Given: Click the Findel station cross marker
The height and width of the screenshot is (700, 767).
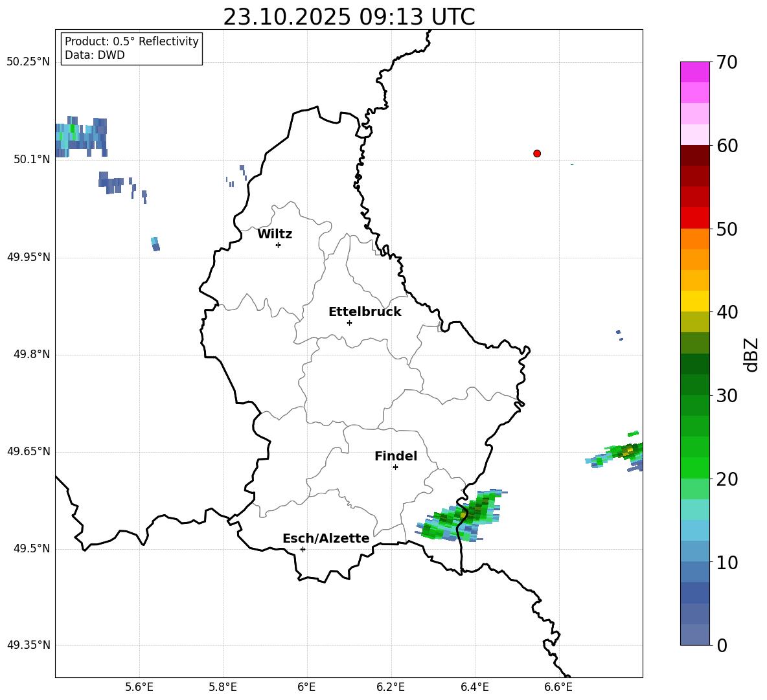Looking at the screenshot, I should [395, 467].
